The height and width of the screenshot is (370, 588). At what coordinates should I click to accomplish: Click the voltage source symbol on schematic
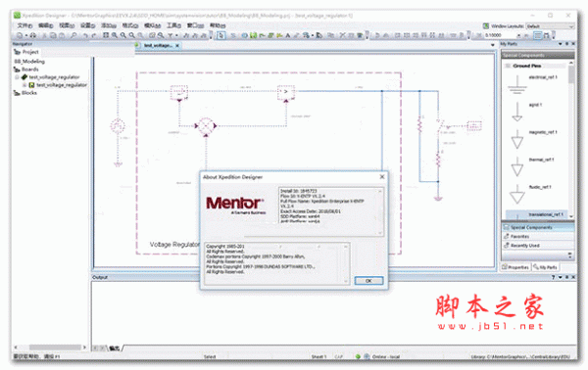click(118, 126)
